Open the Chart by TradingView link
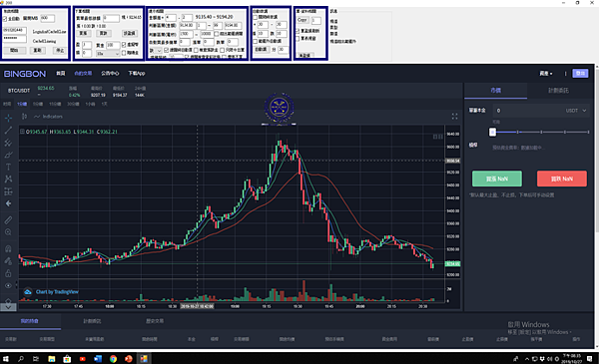 [57, 292]
